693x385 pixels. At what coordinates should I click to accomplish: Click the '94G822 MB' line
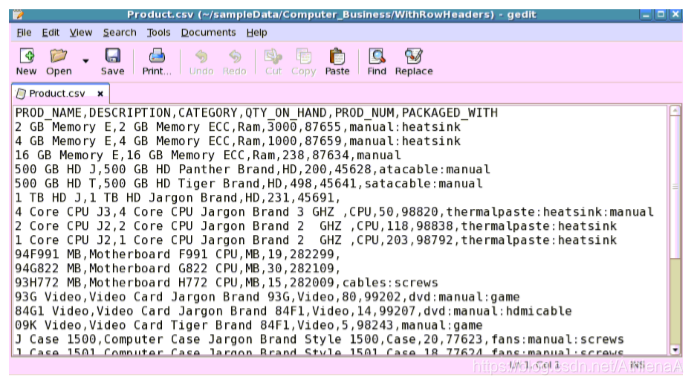click(178, 269)
